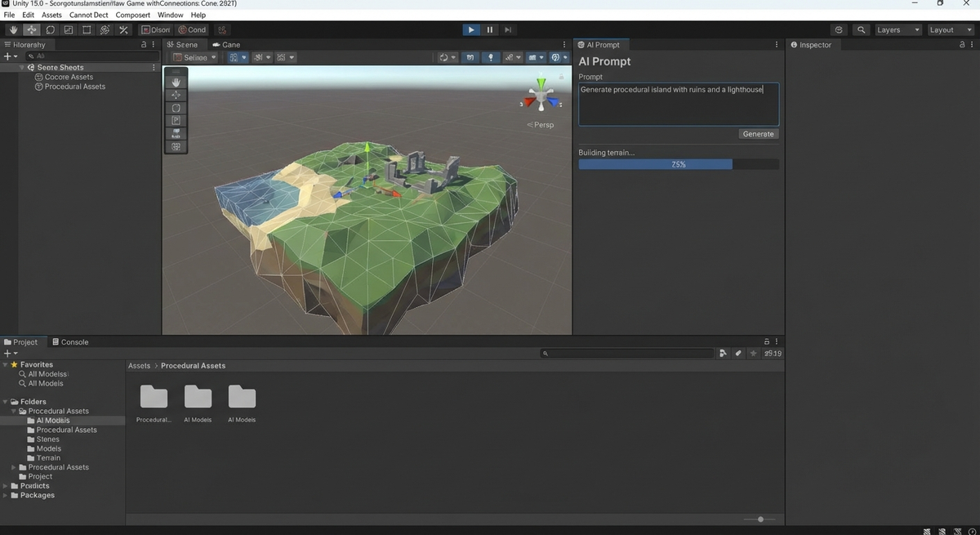Viewport: 980px width, 535px height.
Task: Select the Hand pan tool
Action: click(x=12, y=29)
